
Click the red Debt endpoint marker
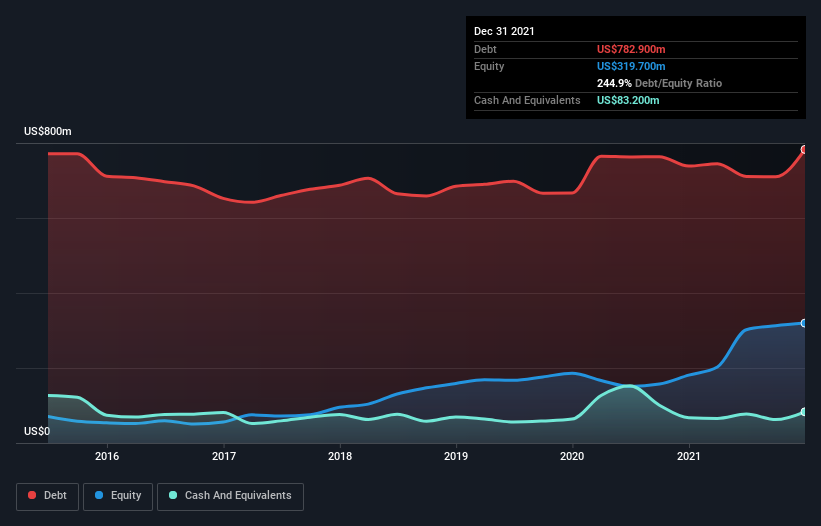pyautogui.click(x=804, y=150)
